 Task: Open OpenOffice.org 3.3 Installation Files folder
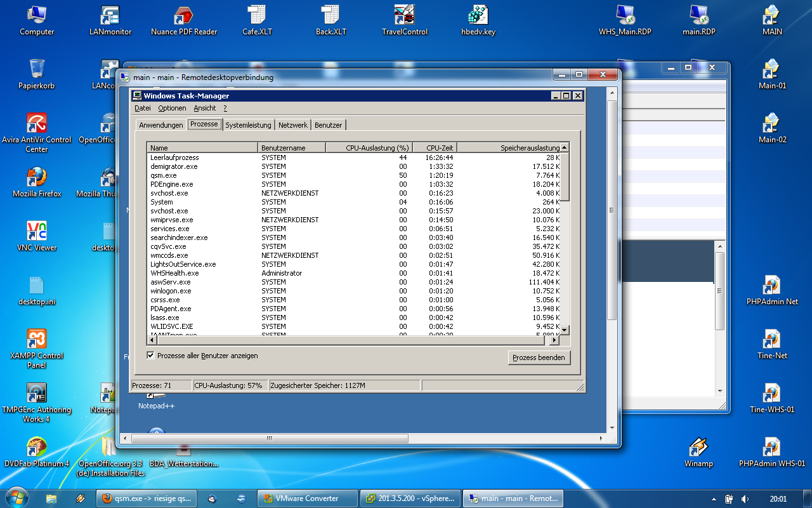tap(110, 457)
